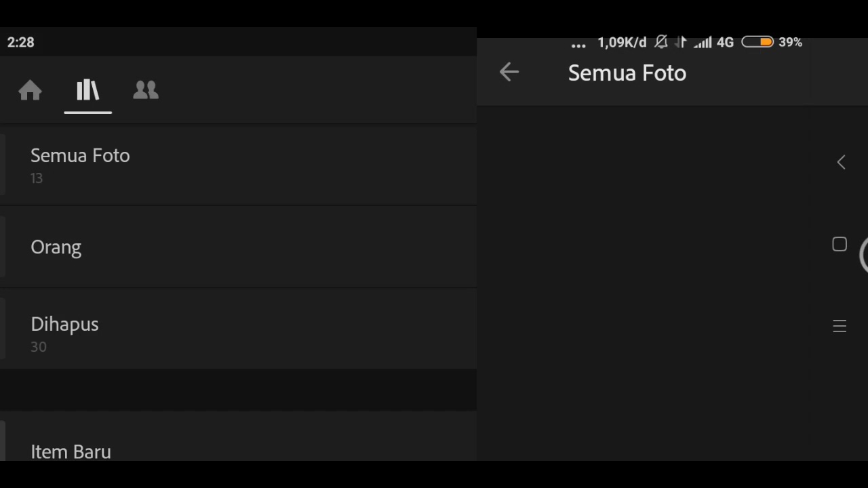Tap the 2:28 clock

pyautogui.click(x=20, y=42)
